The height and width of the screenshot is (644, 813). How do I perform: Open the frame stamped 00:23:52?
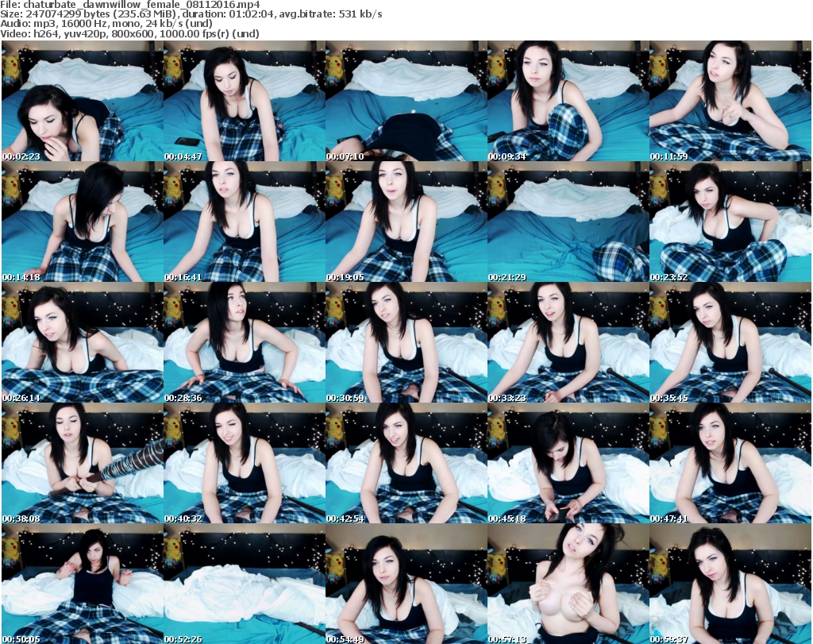coord(730,222)
